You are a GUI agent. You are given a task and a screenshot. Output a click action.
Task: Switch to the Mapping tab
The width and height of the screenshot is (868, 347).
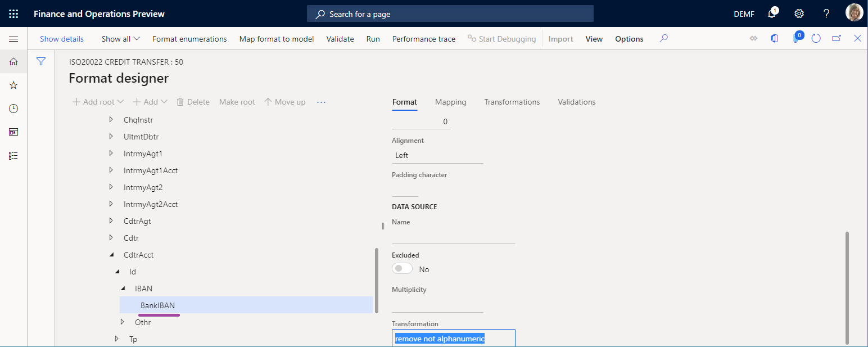pyautogui.click(x=450, y=102)
